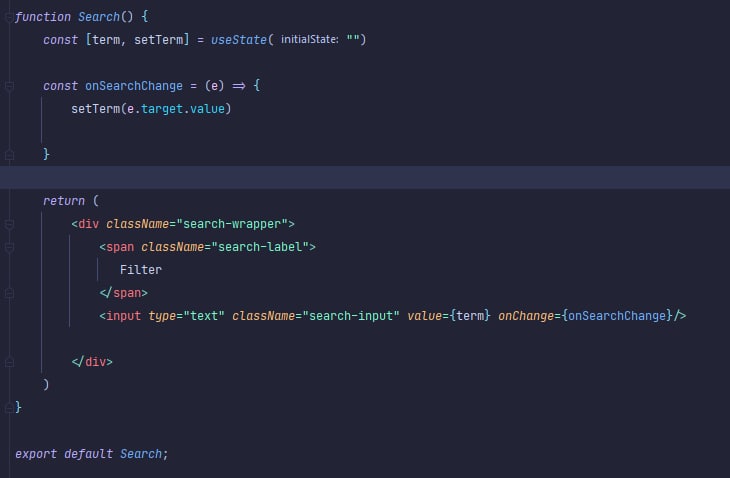Click the 'export' keyword

click(36, 454)
